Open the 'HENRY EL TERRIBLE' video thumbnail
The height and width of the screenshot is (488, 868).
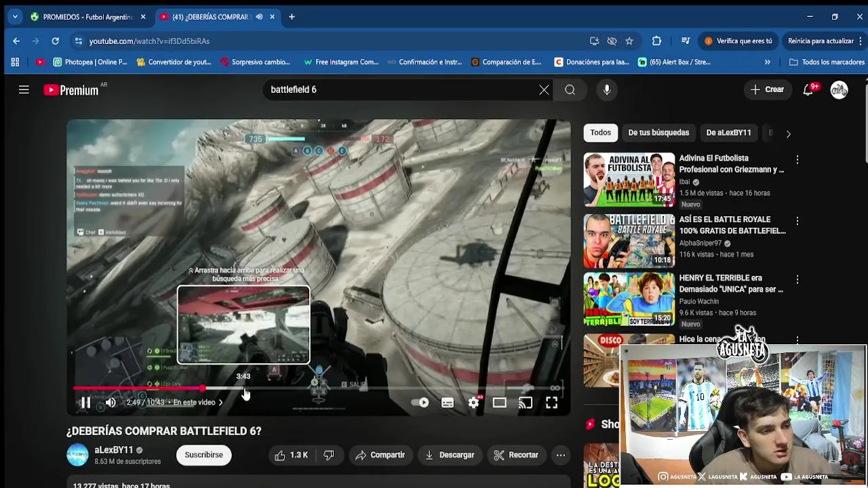(629, 300)
